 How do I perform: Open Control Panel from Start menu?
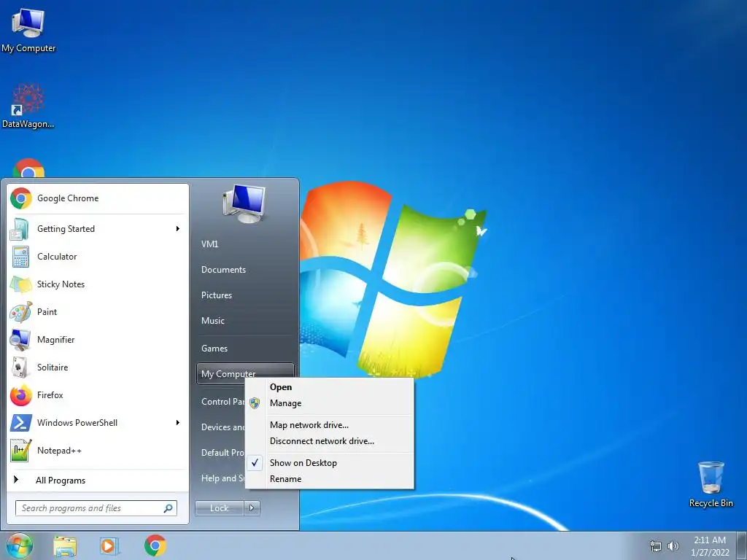[x=222, y=402]
